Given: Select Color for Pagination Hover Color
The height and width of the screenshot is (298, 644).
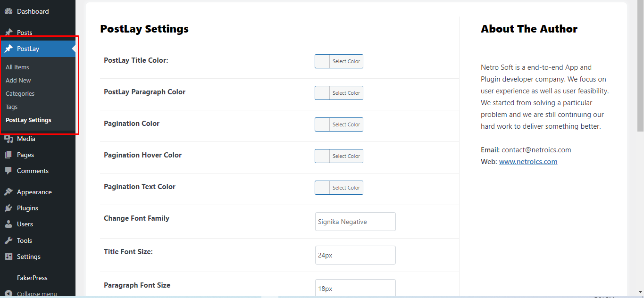Looking at the screenshot, I should click(x=339, y=156).
